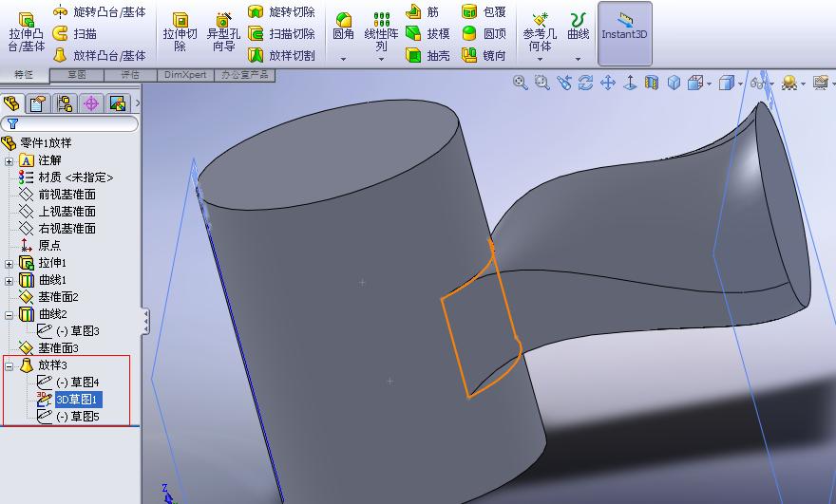Select the 旋转凸台/基体 revolve boss tool
Image resolution: width=836 pixels, height=504 pixels.
coord(100,11)
